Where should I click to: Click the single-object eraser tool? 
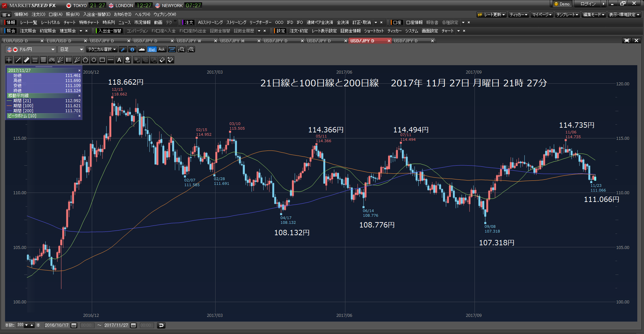(x=162, y=60)
